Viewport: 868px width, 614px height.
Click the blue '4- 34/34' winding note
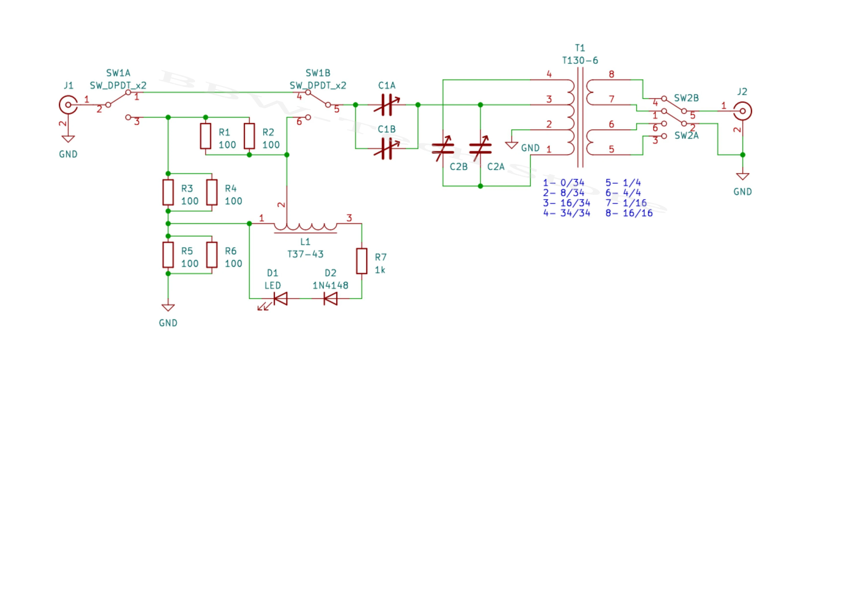566,213
